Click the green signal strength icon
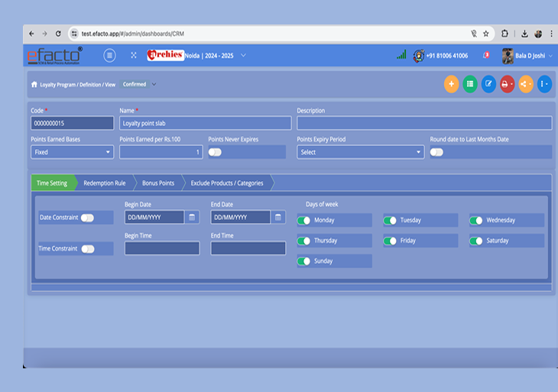Screen dimensions: 558x392 401,55
